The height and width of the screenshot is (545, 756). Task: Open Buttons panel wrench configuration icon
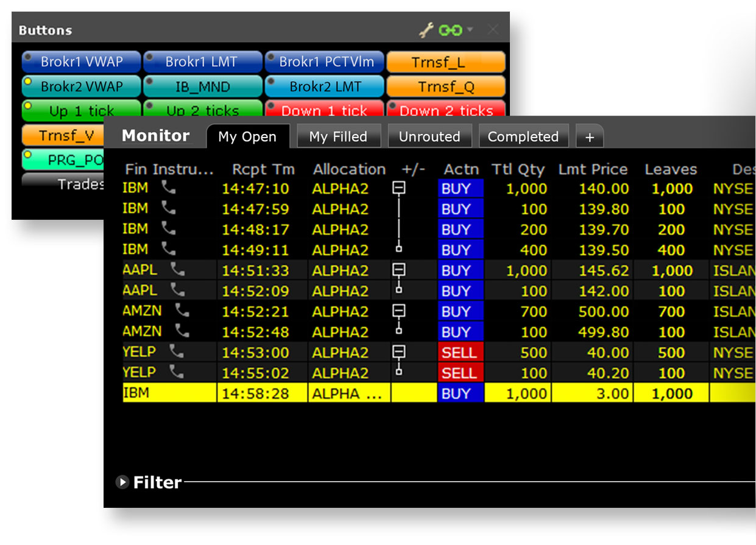tap(426, 30)
